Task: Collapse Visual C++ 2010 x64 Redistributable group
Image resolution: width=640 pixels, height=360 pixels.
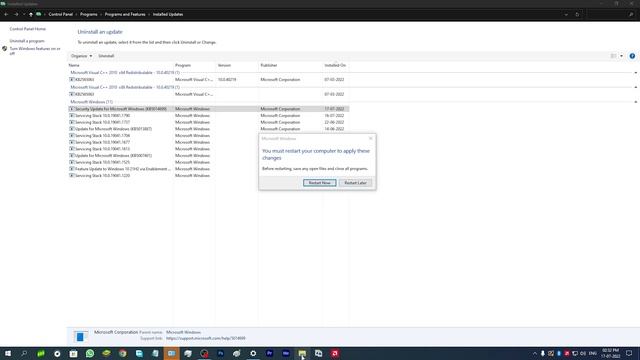Action: click(636, 73)
